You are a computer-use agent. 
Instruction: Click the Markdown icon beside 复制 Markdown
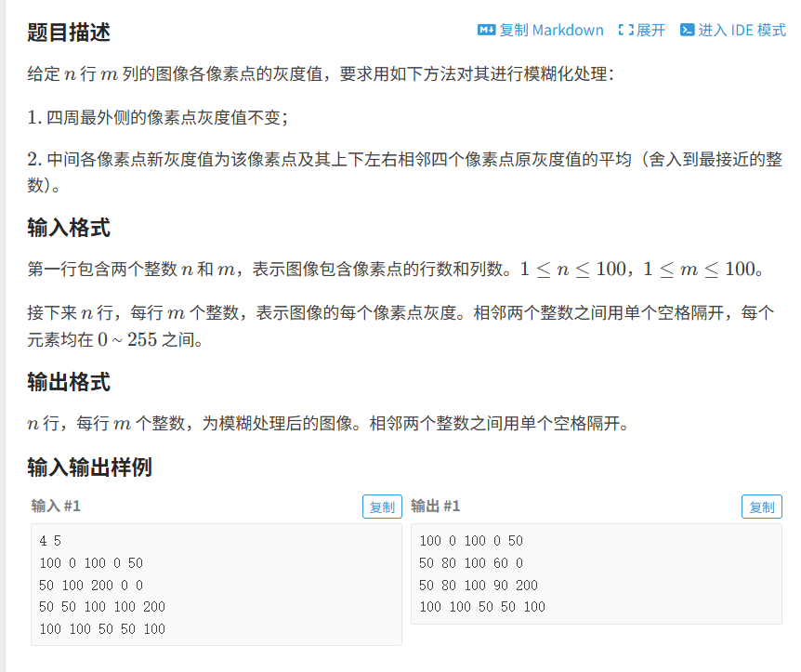click(x=486, y=30)
